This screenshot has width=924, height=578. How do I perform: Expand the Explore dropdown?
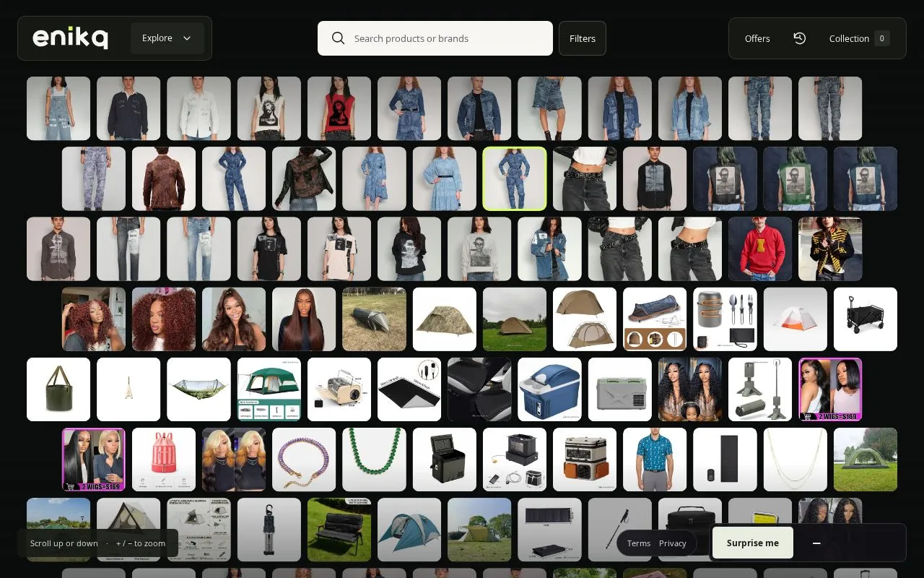pyautogui.click(x=167, y=38)
